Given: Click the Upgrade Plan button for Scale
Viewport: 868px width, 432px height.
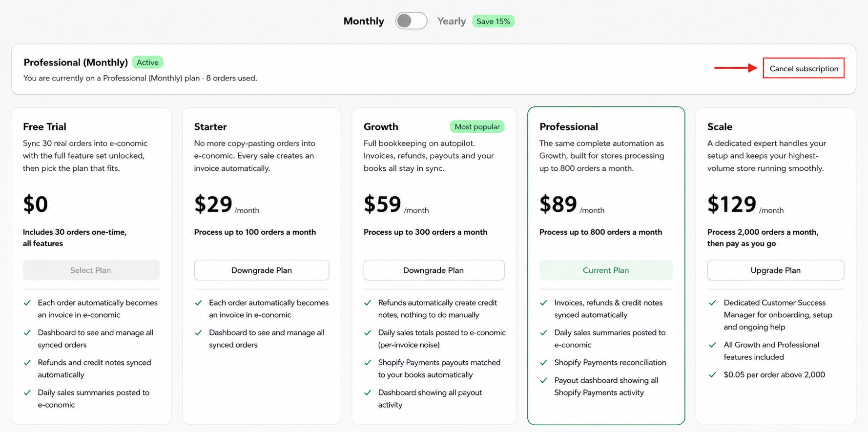Looking at the screenshot, I should (x=775, y=270).
